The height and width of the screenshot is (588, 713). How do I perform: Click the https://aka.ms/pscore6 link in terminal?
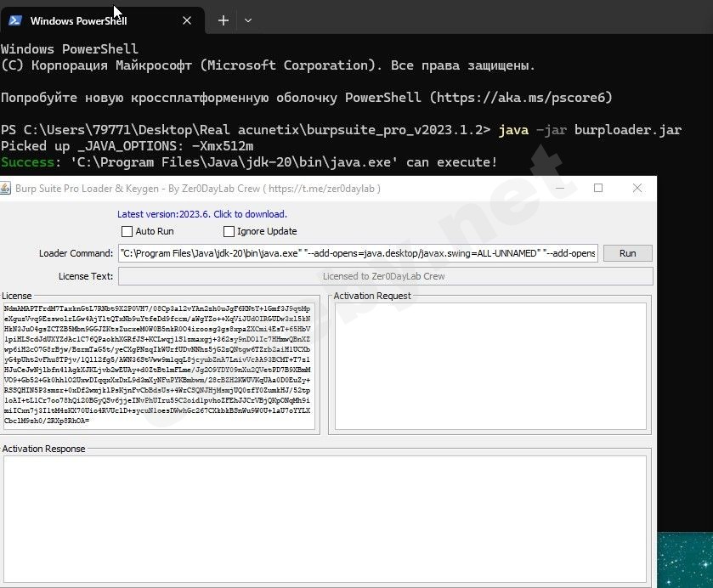[x=521, y=98]
